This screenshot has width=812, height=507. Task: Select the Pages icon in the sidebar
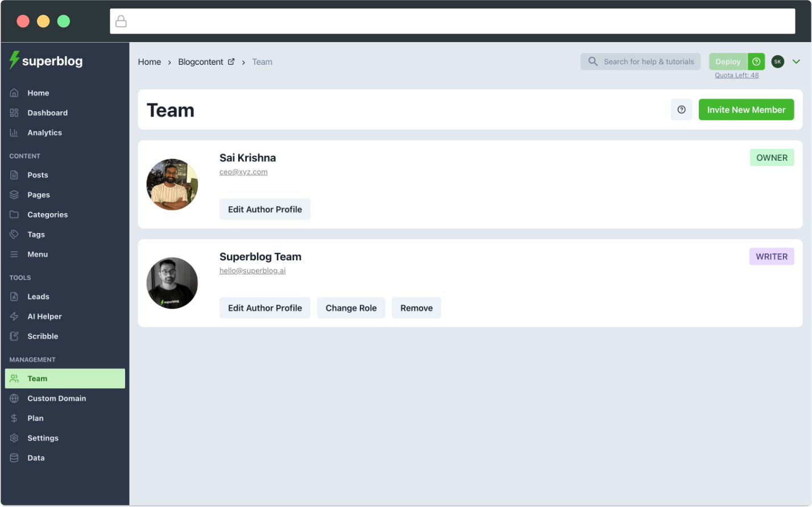[14, 194]
